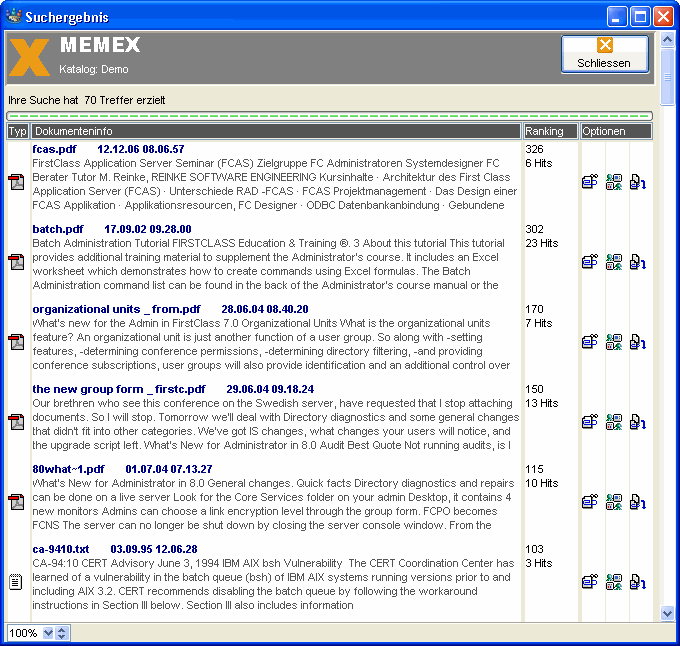The image size is (680, 646).
Task: Click the Suchergebnis window title bar icon
Action: (14, 16)
